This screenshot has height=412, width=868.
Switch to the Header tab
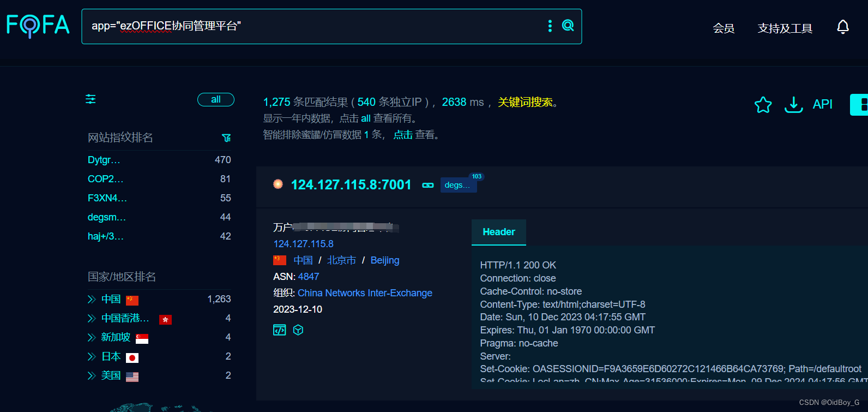coord(499,232)
